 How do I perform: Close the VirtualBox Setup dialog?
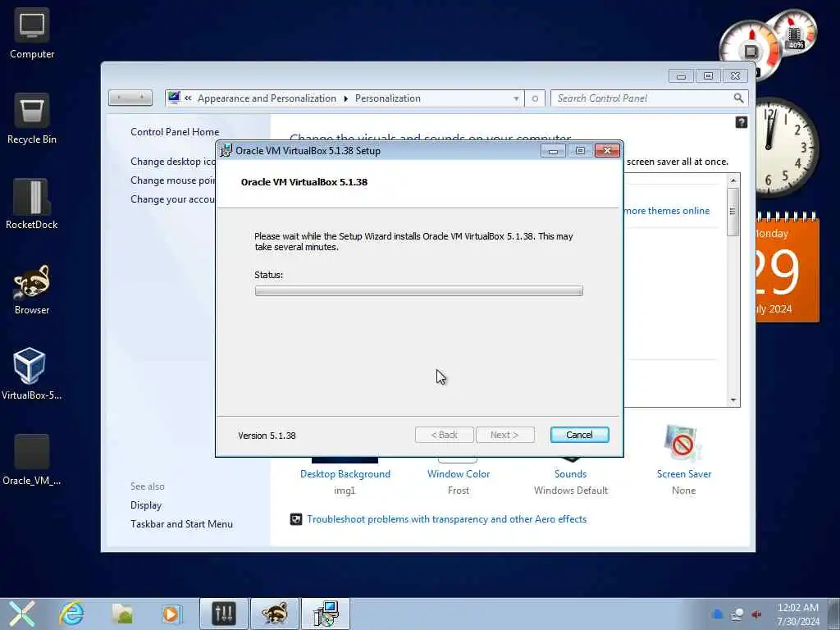tap(607, 151)
